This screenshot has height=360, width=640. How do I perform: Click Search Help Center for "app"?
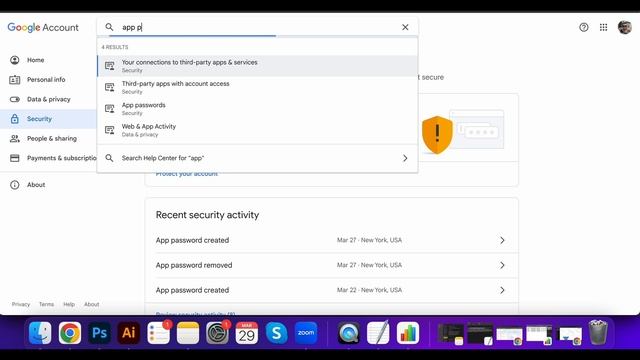pyautogui.click(x=257, y=158)
